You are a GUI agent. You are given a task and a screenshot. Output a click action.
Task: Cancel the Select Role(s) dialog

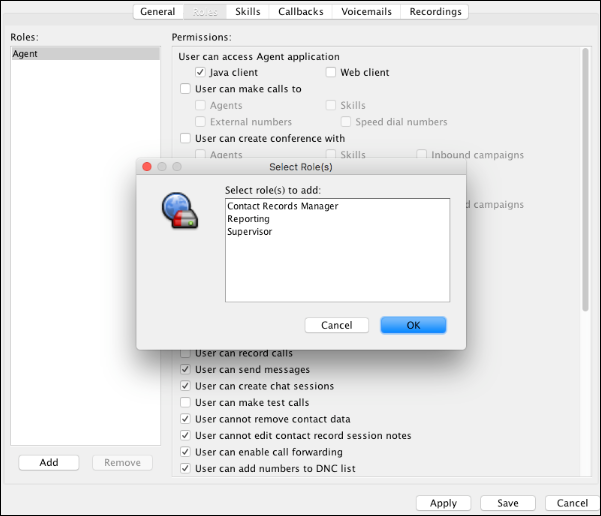(337, 325)
